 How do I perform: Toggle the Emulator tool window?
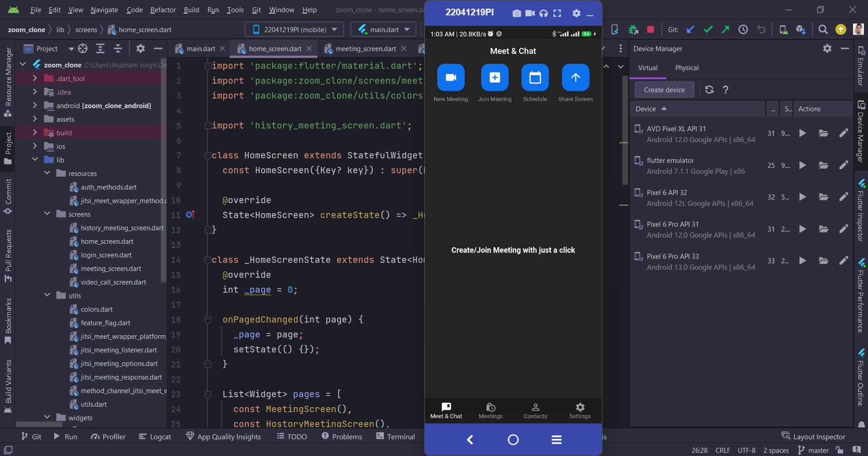click(861, 66)
